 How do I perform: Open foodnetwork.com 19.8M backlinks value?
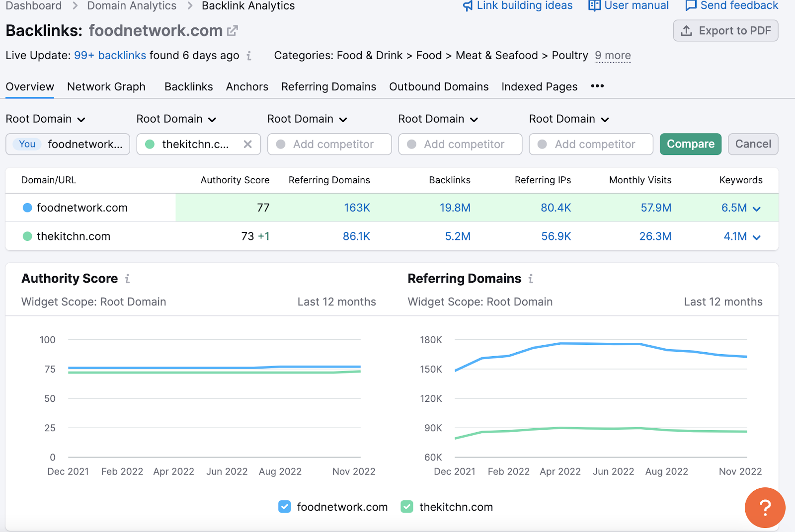(x=455, y=208)
